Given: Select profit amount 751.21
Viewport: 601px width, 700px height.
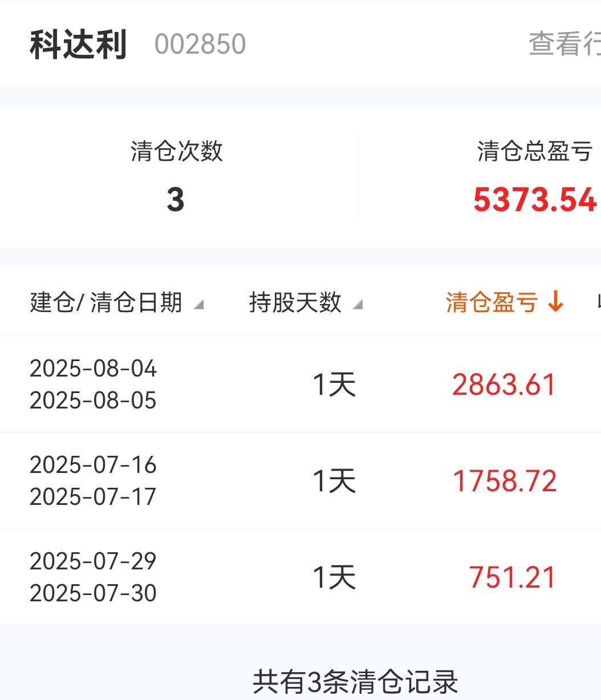Looking at the screenshot, I should 512,577.
